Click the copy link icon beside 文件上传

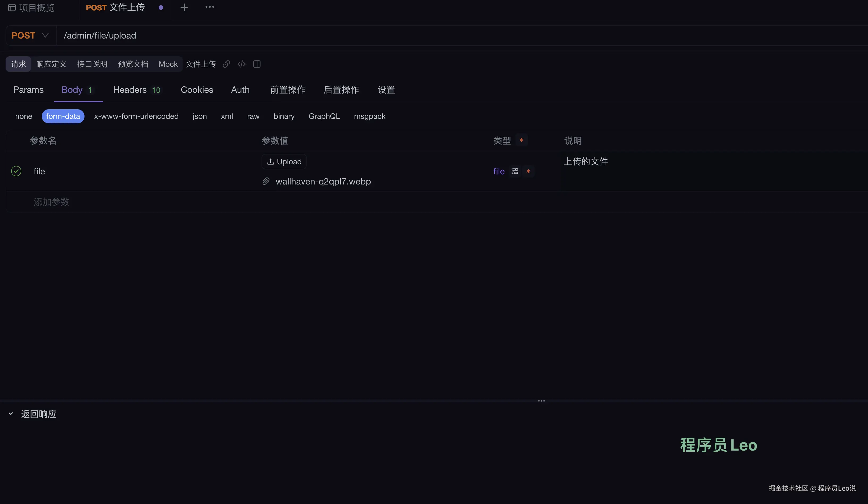tap(226, 64)
